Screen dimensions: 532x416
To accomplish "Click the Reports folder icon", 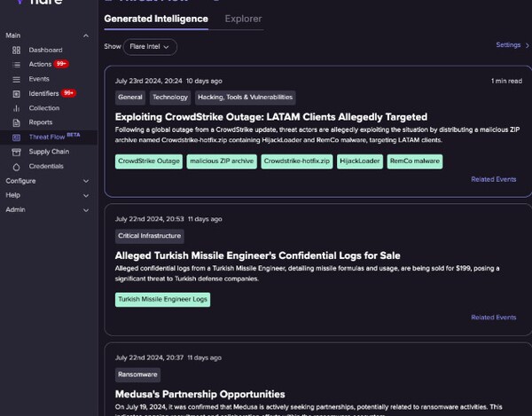I will pos(16,122).
